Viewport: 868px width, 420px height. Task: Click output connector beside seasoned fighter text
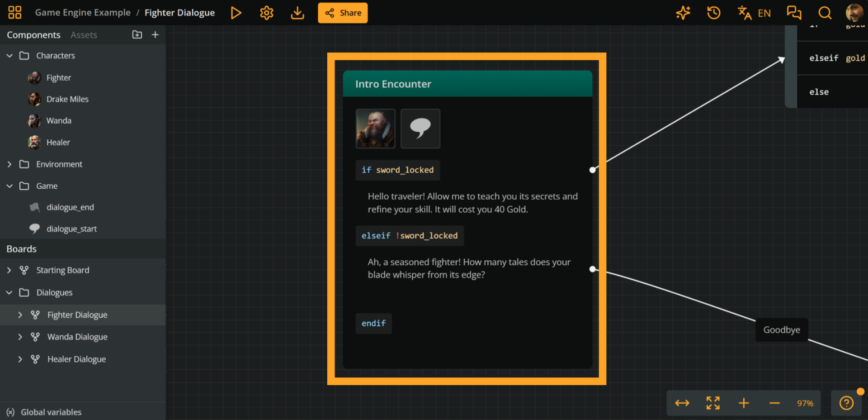(x=593, y=269)
